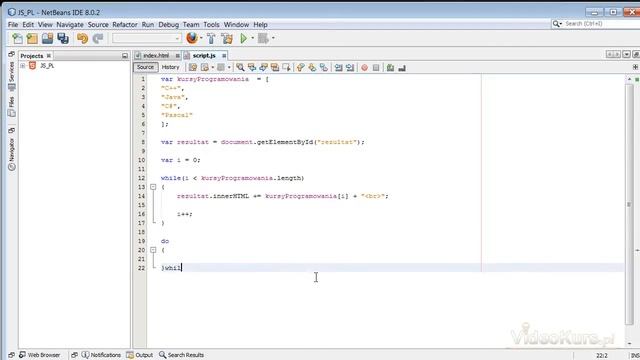
Task: Open the project configuration combo box
Action: 147,38
